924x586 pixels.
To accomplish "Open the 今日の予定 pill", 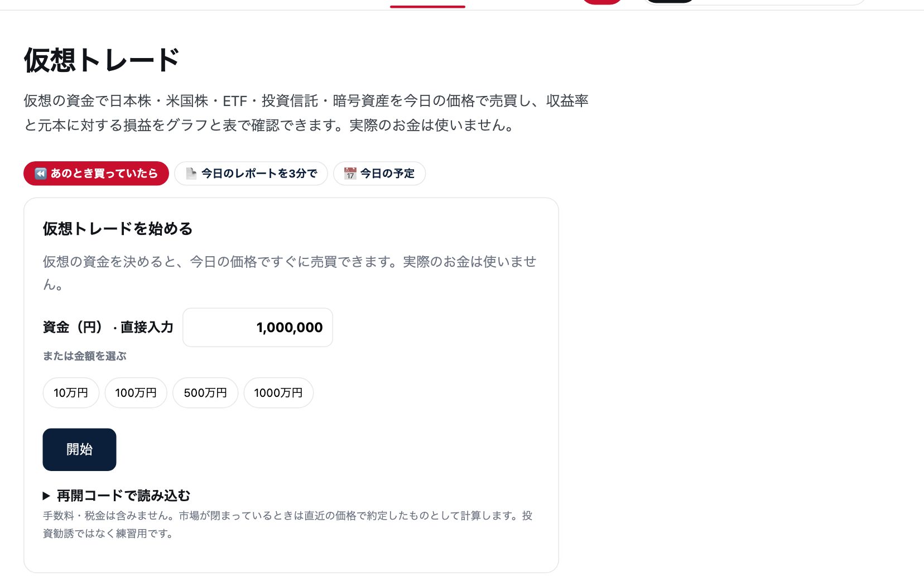I will point(379,174).
